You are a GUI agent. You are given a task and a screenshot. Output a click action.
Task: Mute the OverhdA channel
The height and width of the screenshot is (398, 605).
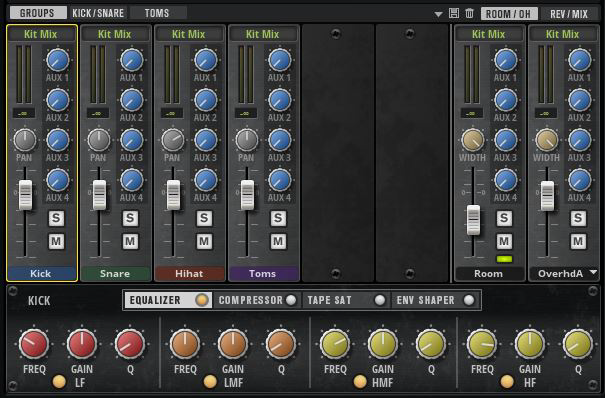pos(578,241)
